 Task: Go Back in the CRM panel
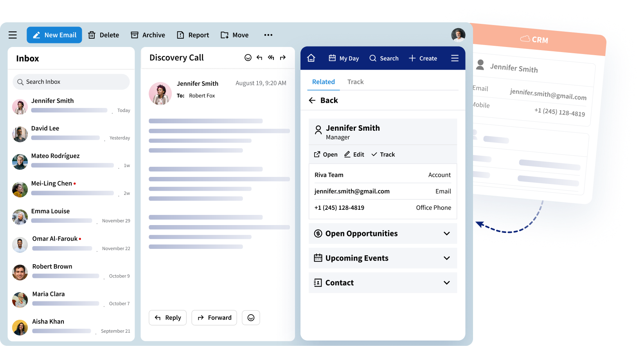tap(324, 100)
